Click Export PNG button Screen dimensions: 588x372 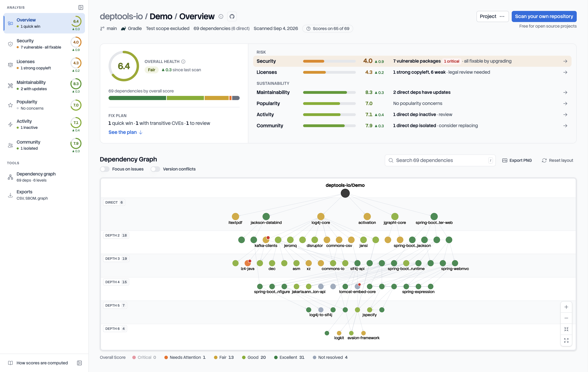(517, 160)
